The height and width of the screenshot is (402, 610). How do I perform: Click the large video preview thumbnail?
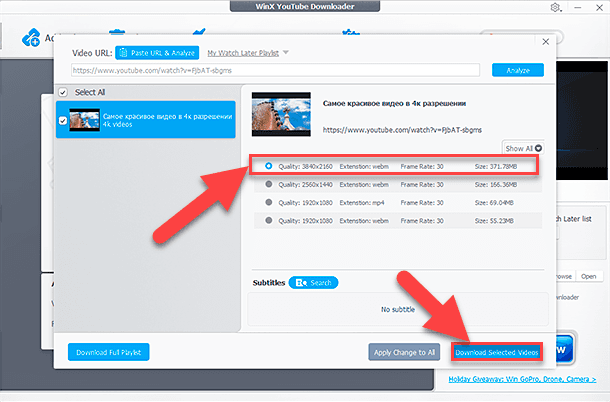[x=281, y=114]
